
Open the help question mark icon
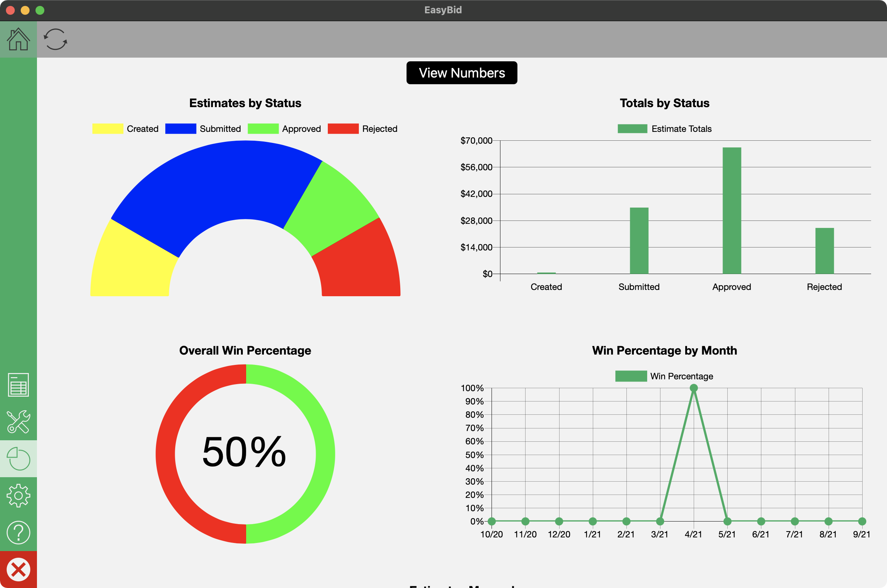(x=18, y=532)
